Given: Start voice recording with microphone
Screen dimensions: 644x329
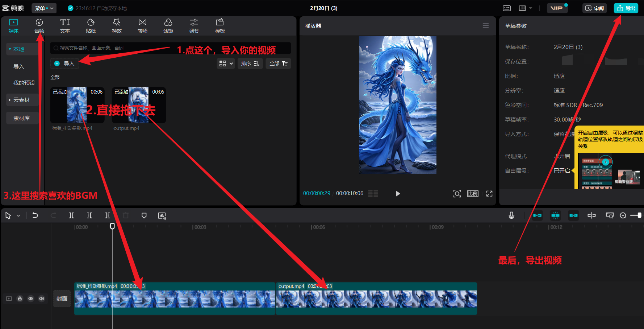Looking at the screenshot, I should (511, 215).
